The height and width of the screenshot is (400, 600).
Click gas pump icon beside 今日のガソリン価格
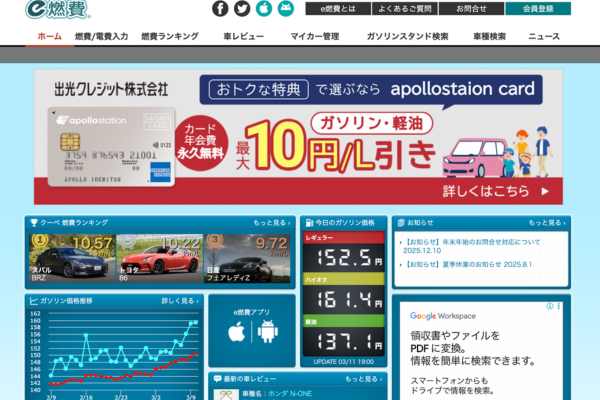[309, 222]
